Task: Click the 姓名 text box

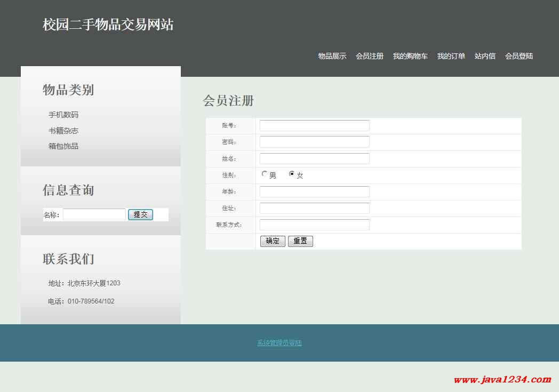Action: point(314,159)
